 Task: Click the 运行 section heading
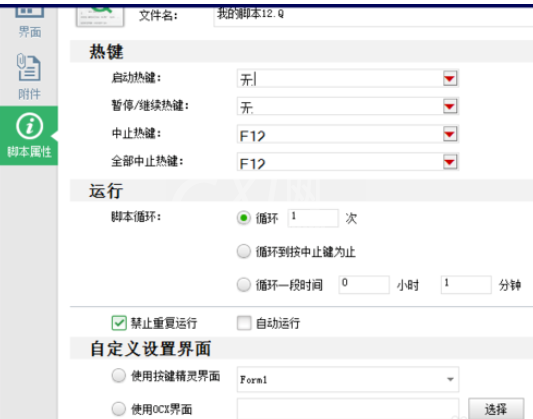point(106,191)
